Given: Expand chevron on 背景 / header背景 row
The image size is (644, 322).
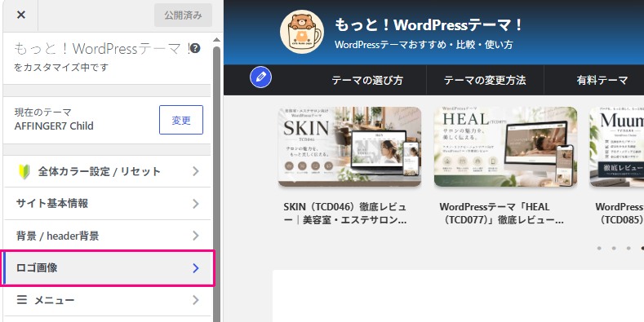Looking at the screenshot, I should 196,236.
